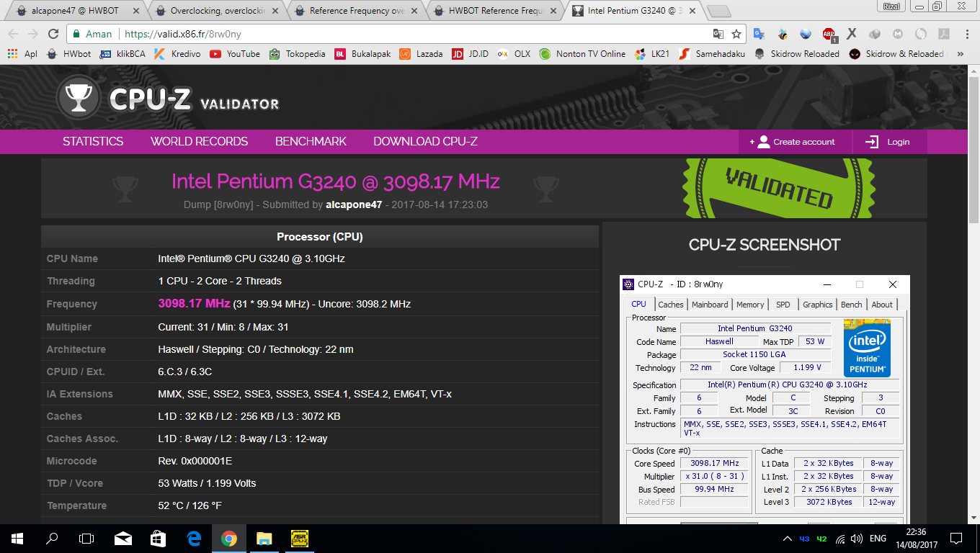Click the volume speaker tray icon
Viewport: 980px width, 553px height.
(x=857, y=539)
